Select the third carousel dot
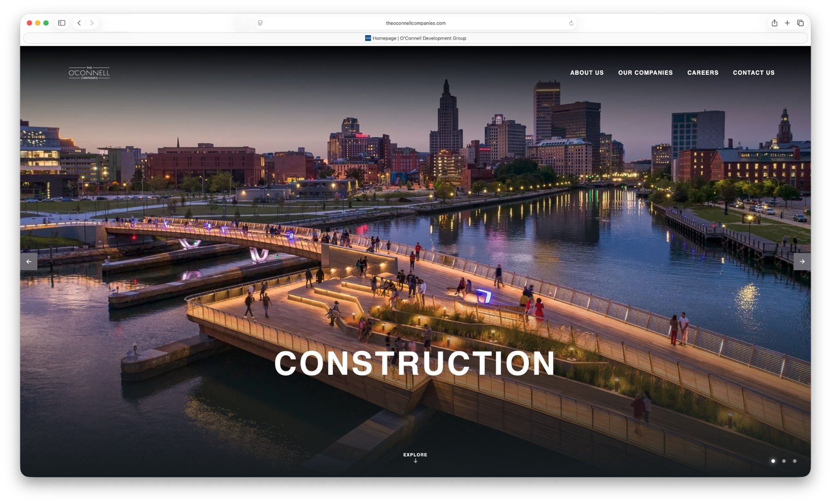The width and height of the screenshot is (831, 504). click(795, 461)
